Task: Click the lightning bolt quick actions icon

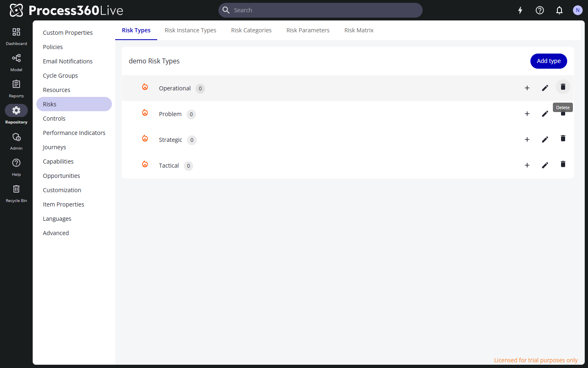Action: (x=520, y=10)
